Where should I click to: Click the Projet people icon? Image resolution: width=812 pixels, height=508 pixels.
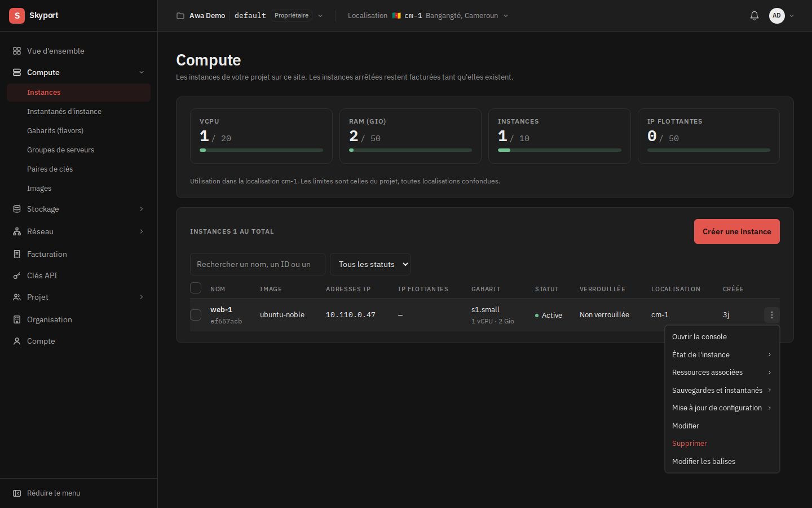point(17,297)
